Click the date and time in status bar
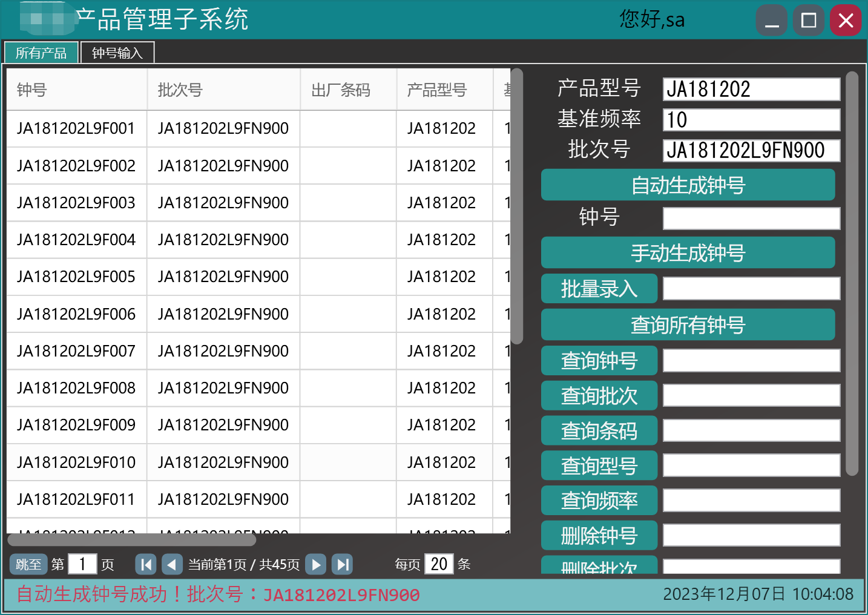Viewport: 868px width, 615px height. [758, 594]
